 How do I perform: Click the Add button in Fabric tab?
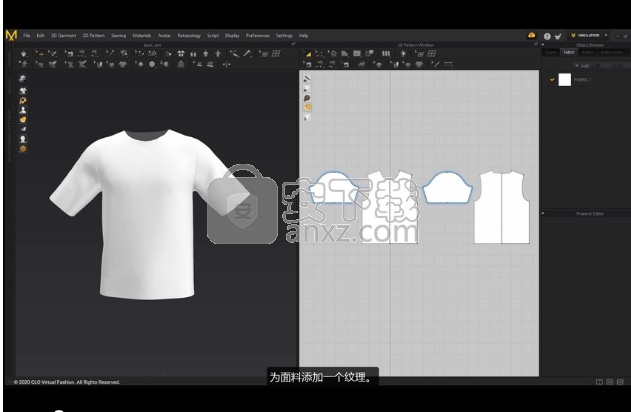pos(582,66)
